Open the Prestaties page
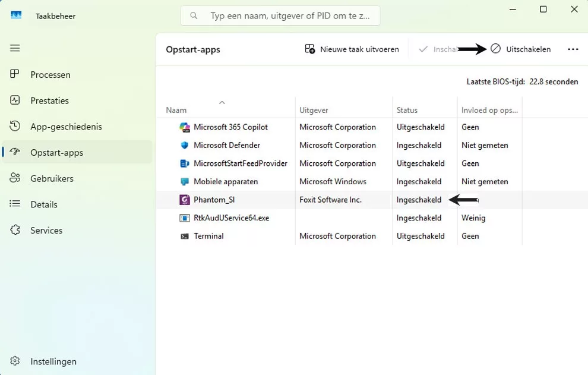Image resolution: width=588 pixels, height=375 pixels. (x=77, y=100)
